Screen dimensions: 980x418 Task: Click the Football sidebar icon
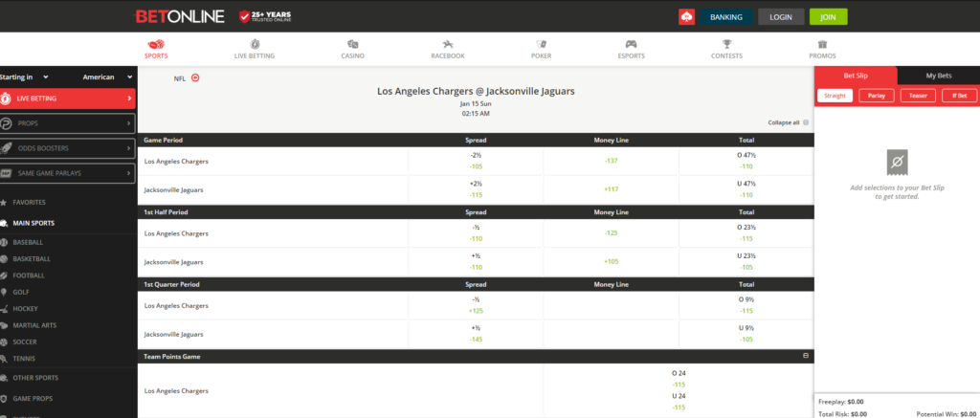tap(5, 275)
